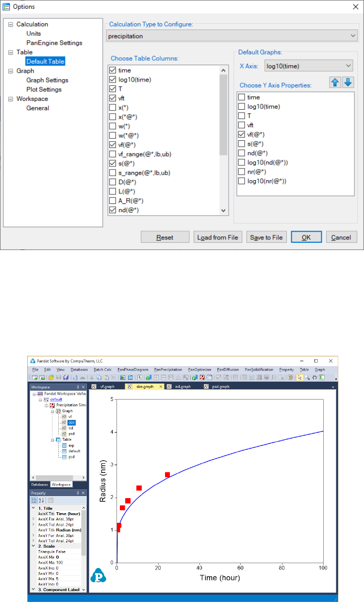Click the cut scissors icon in Pandat toolbar

91,377
